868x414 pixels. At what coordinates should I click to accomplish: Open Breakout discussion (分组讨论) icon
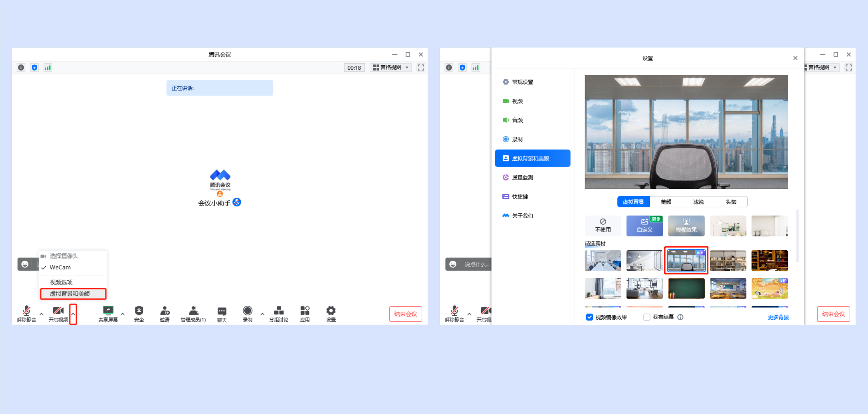[278, 311]
